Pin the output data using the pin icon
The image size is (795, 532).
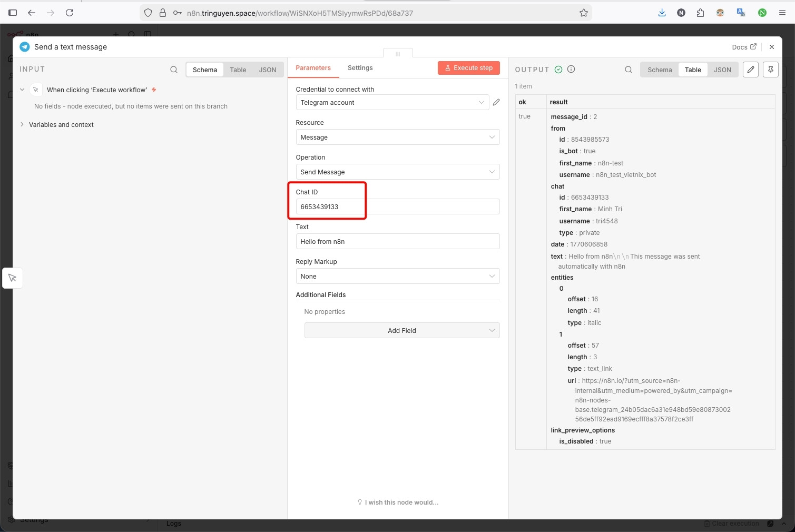coord(770,69)
